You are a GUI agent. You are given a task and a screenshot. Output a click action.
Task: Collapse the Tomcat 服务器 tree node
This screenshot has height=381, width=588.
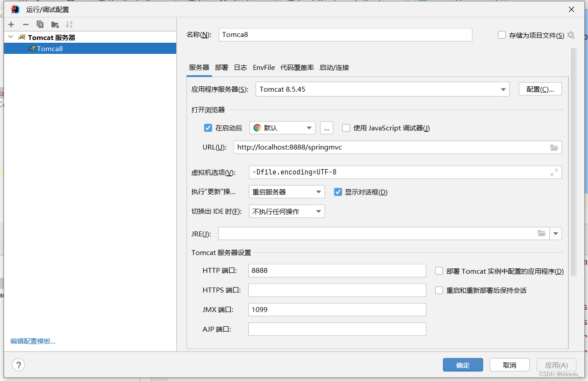coord(10,37)
